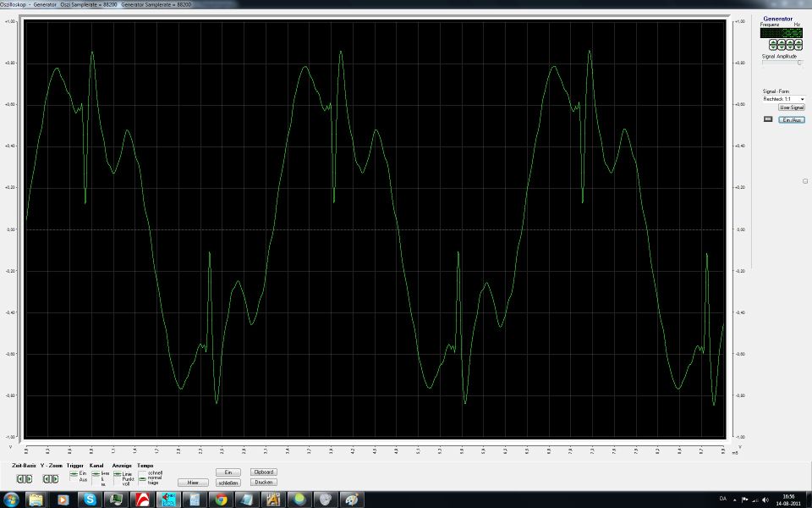The image size is (812, 508).
Task: Open the paint palette taskbar icon
Action: [352, 500]
